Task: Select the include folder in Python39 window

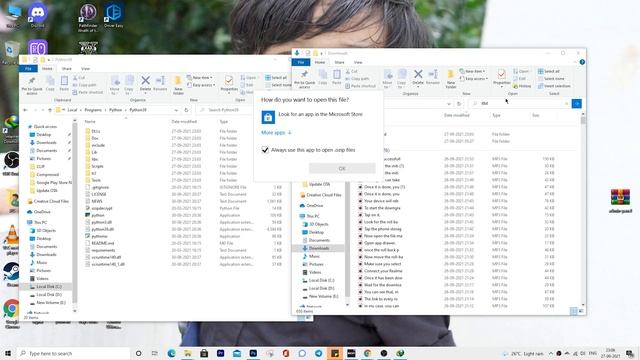Action: (98, 145)
